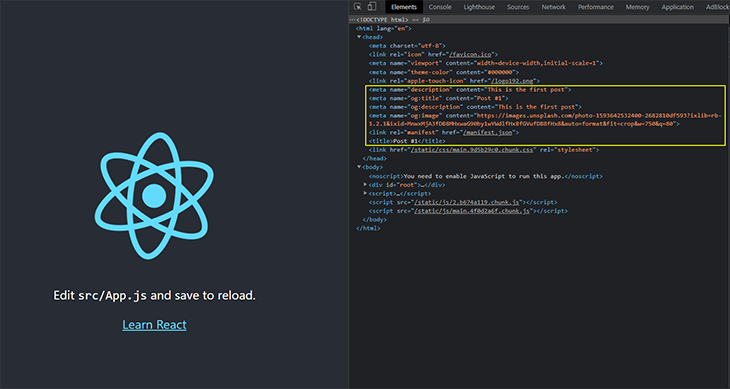This screenshot has width=730, height=389.
Task: Open the /favicon.ico href link
Action: pyautogui.click(x=469, y=54)
